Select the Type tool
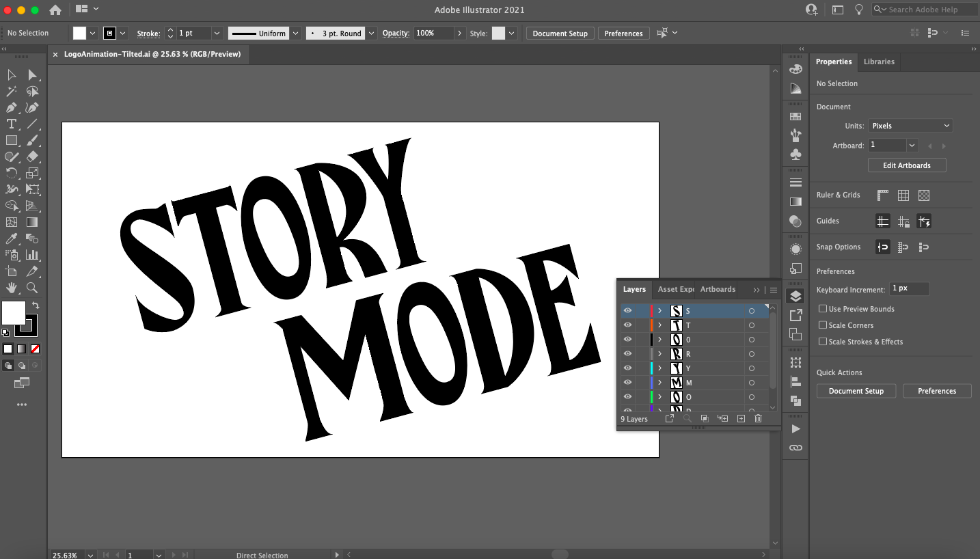 coord(11,124)
